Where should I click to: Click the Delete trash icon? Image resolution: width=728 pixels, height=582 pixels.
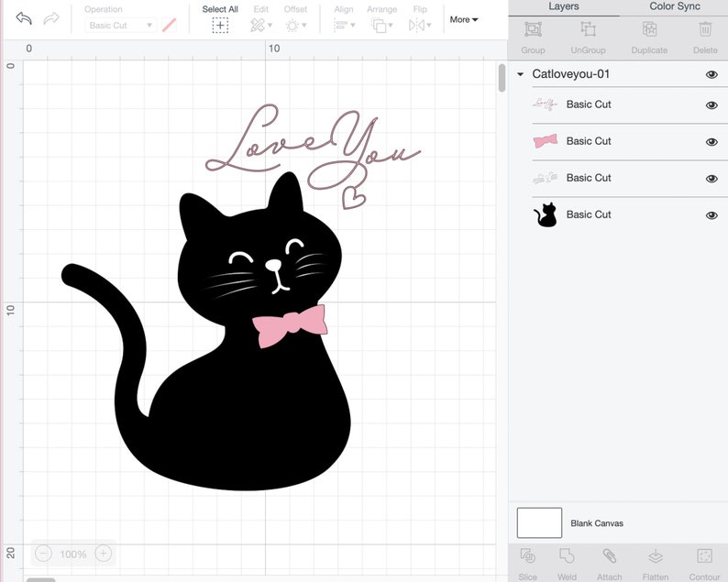point(705,29)
